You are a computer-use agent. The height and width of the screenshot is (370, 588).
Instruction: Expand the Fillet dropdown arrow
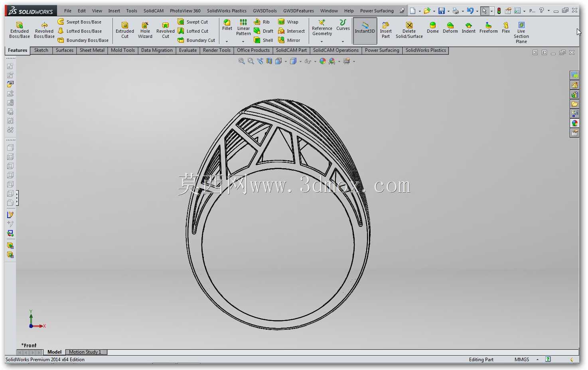click(x=227, y=41)
